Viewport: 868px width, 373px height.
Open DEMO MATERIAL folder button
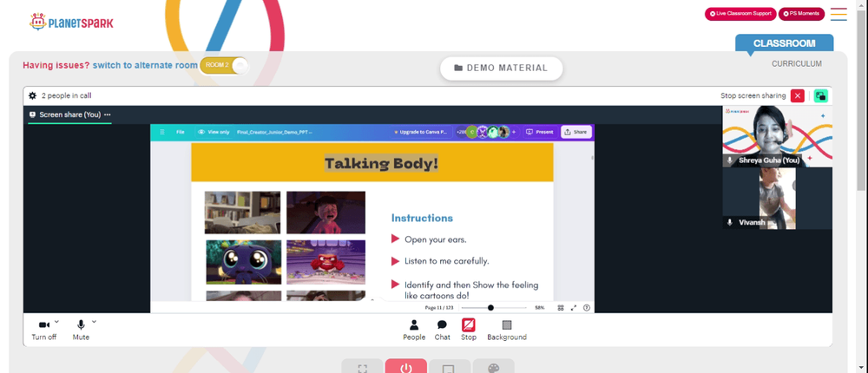click(501, 68)
